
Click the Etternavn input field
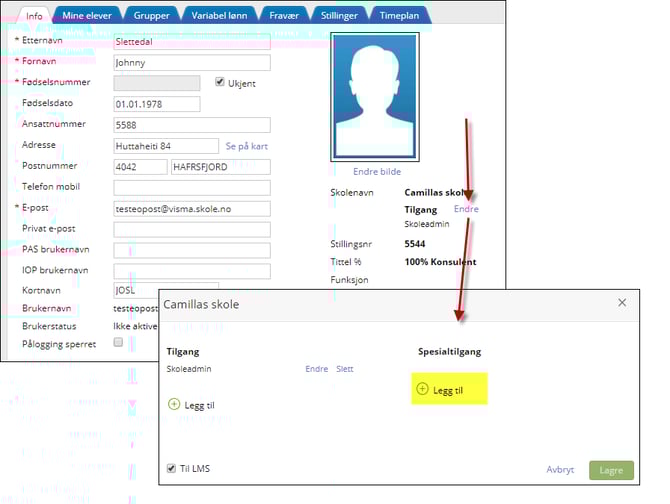(x=192, y=42)
